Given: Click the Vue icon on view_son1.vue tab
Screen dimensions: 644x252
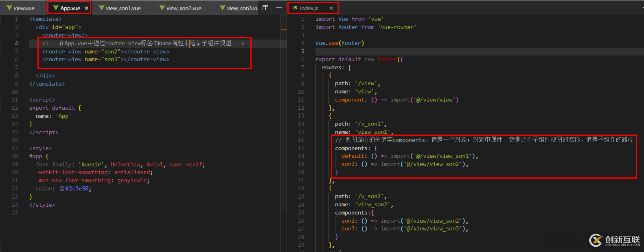Looking at the screenshot, I should click(x=101, y=8).
